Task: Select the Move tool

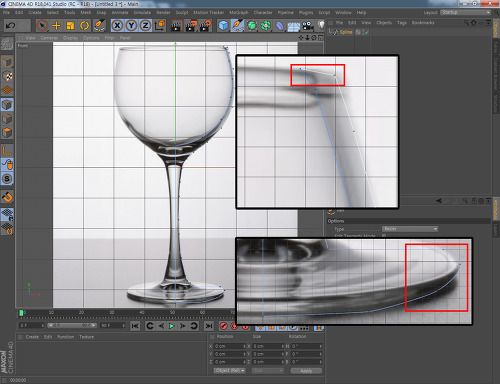Action: (56, 26)
